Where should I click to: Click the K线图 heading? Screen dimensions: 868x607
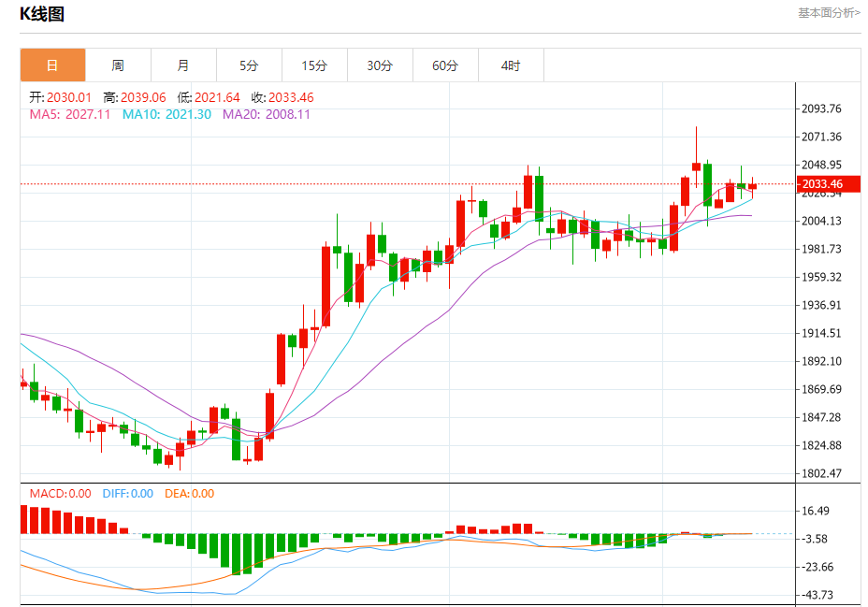[x=42, y=14]
